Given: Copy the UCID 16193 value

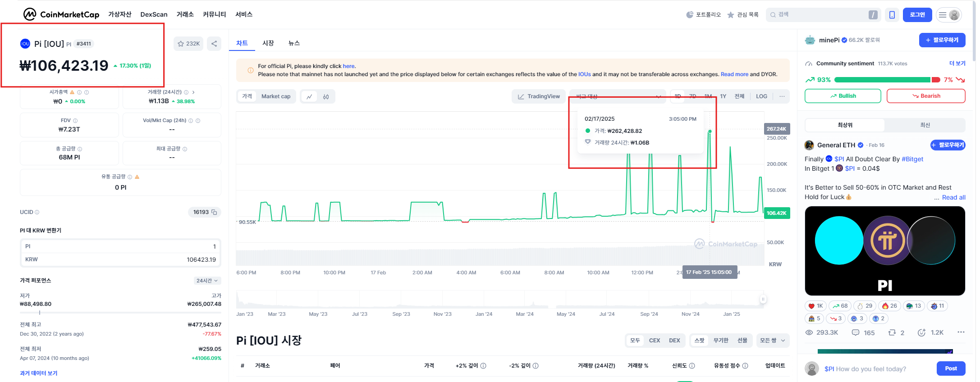Looking at the screenshot, I should 214,212.
